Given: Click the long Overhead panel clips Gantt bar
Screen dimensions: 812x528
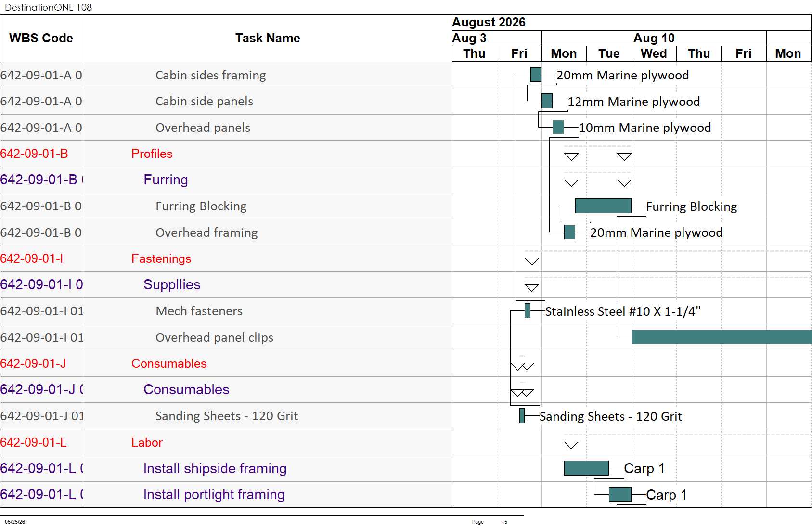Looking at the screenshot, I should coord(722,337).
